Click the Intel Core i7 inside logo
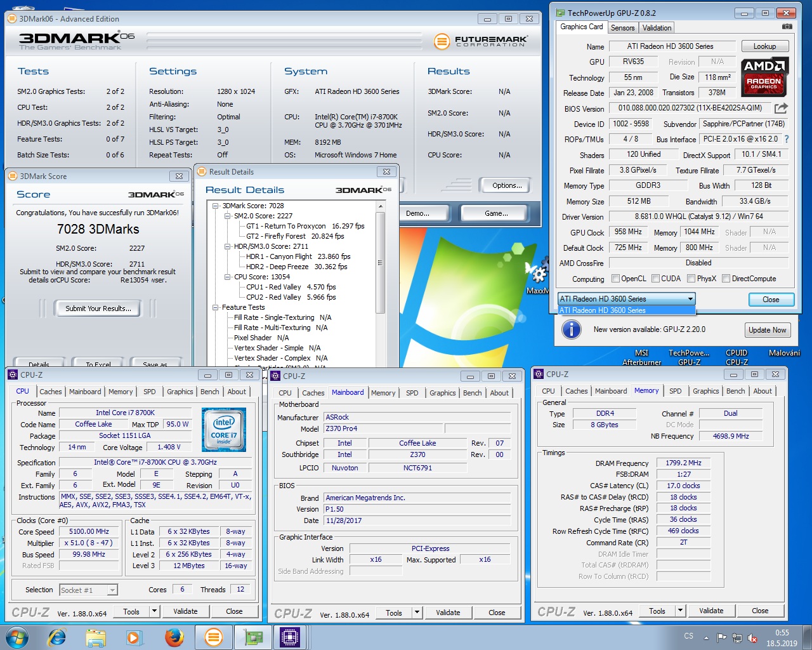 click(x=224, y=430)
